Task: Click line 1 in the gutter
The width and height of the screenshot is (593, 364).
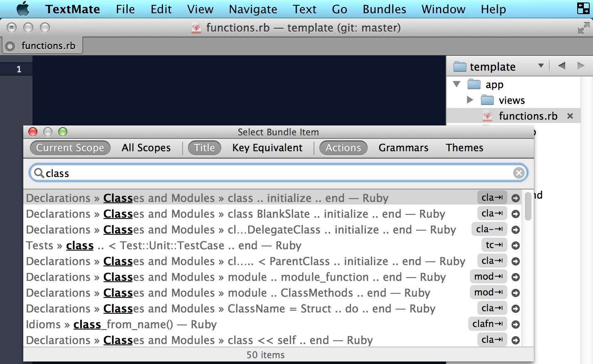Action: [19, 69]
